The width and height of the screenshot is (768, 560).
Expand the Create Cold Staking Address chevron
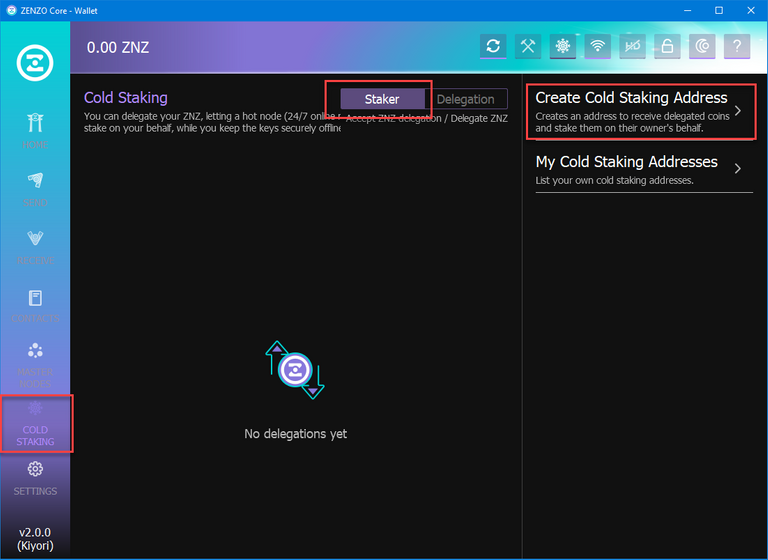coord(738,111)
